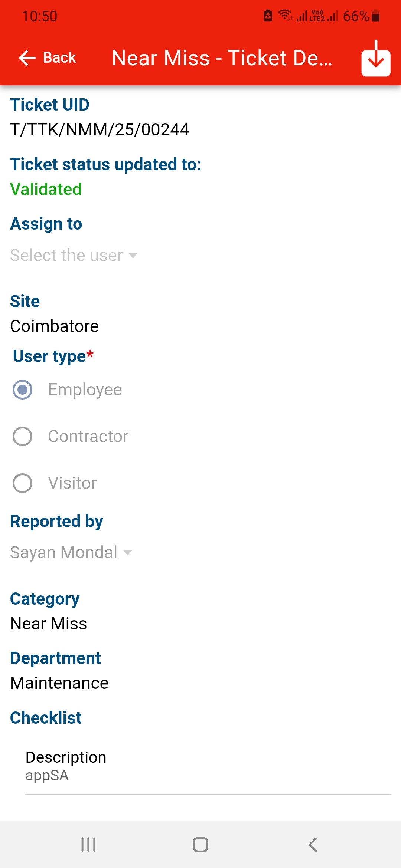Tap the download ticket icon
The width and height of the screenshot is (401, 868).
(x=376, y=59)
